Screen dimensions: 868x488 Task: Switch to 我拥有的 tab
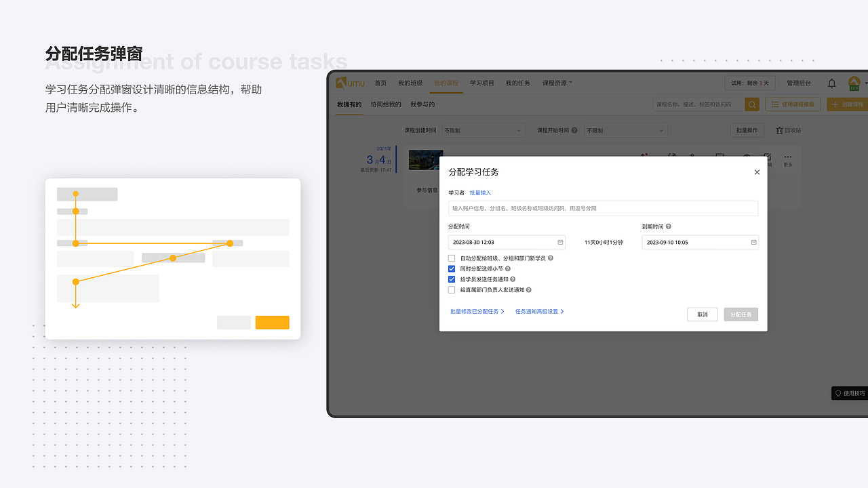pyautogui.click(x=349, y=104)
